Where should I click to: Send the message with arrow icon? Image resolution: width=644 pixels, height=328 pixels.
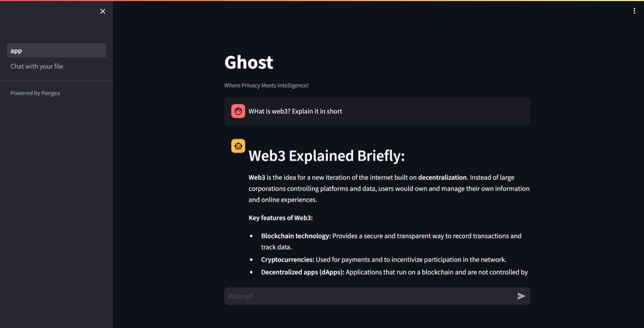click(x=521, y=296)
